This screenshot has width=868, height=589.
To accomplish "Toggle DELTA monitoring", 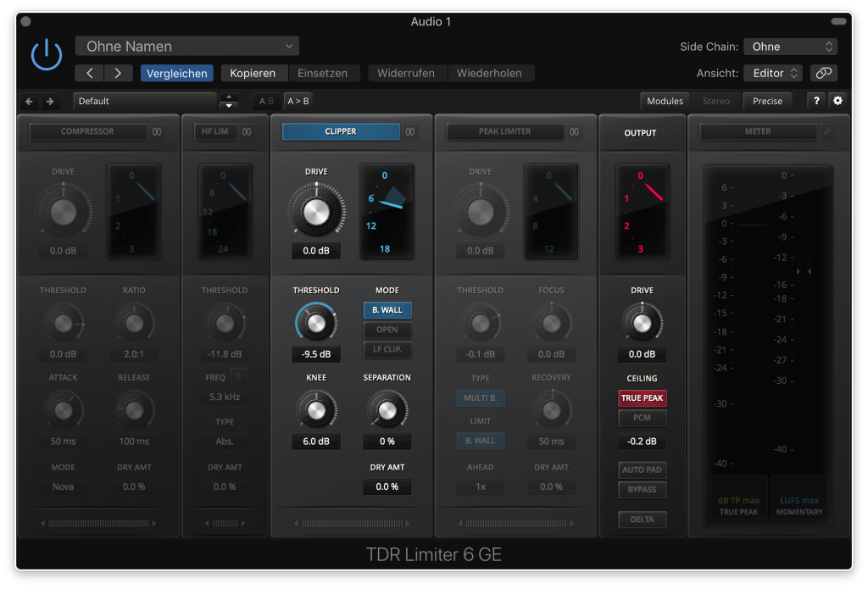I will pos(643,520).
